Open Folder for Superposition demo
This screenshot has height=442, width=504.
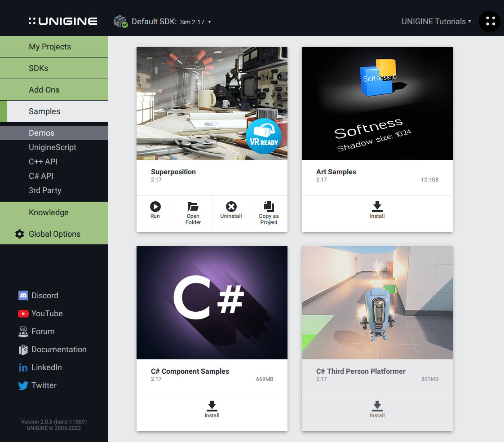[x=193, y=212]
